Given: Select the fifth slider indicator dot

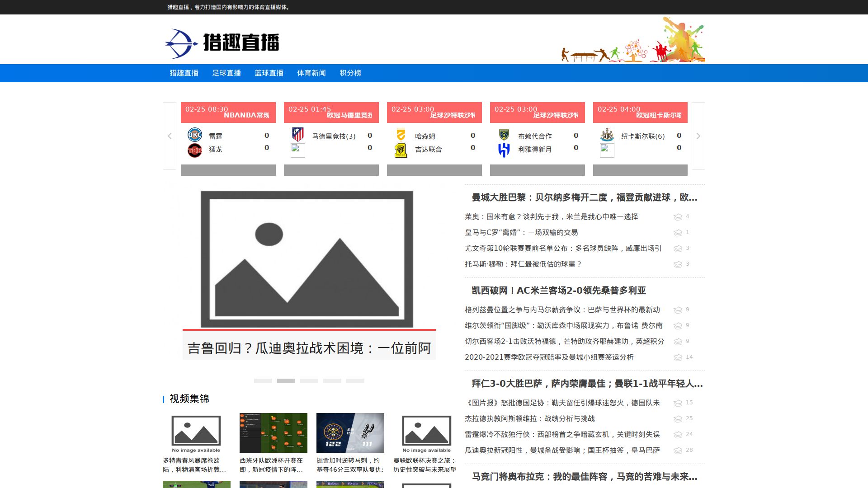Looking at the screenshot, I should (x=355, y=381).
